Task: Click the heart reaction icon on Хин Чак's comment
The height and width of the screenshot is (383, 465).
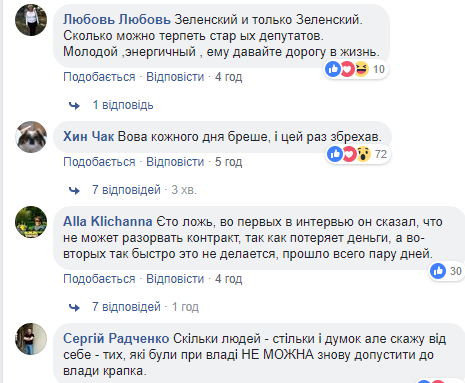Action: click(x=349, y=154)
